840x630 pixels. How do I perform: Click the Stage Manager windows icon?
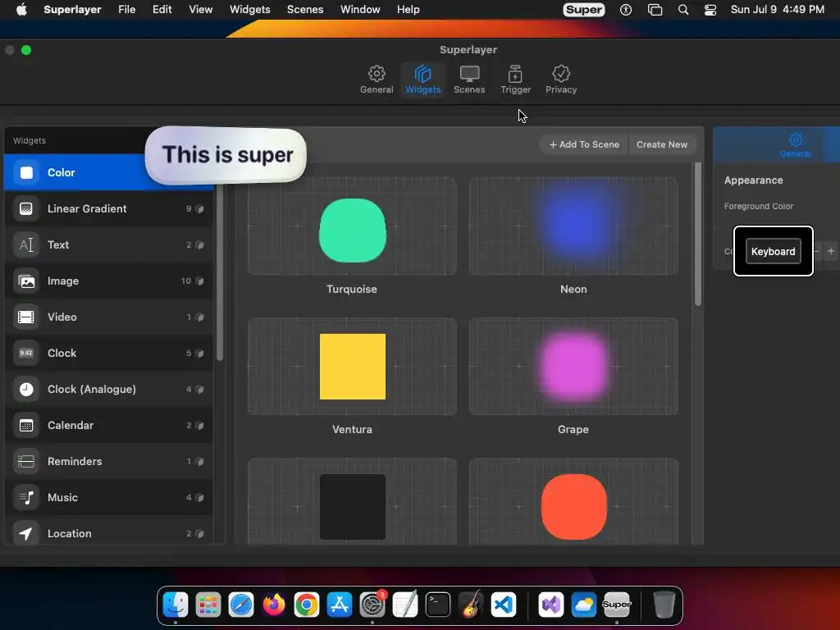[655, 10]
